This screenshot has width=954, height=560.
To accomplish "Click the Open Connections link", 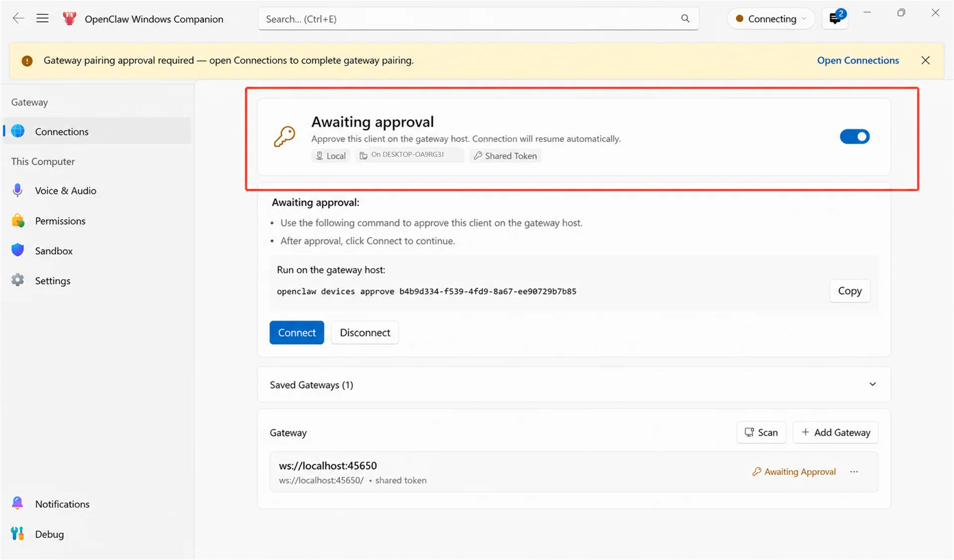I will tap(858, 60).
